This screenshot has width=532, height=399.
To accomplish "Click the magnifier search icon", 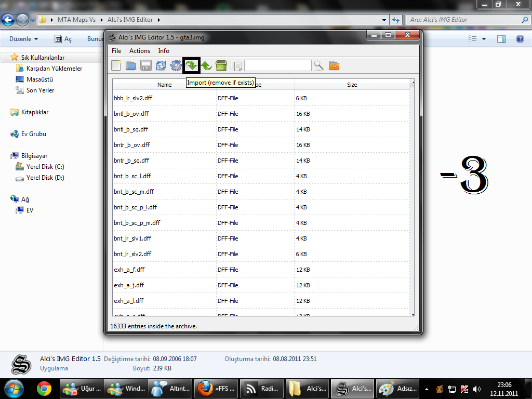I will click(318, 65).
